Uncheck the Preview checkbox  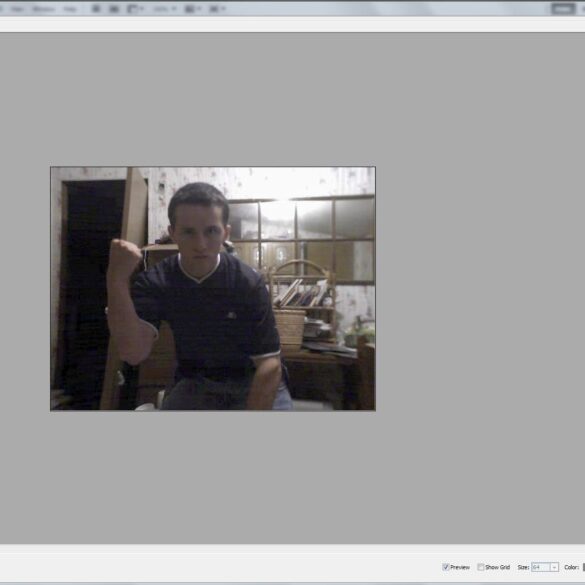[445, 567]
